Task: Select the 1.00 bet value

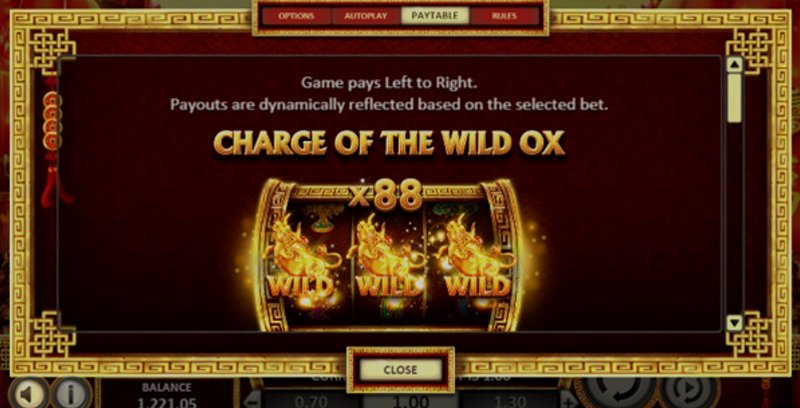Action: [411, 401]
